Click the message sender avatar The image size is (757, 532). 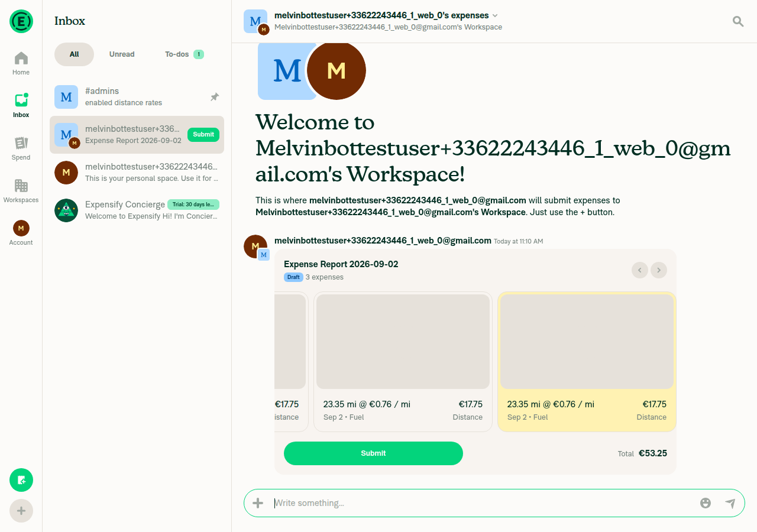(256, 247)
